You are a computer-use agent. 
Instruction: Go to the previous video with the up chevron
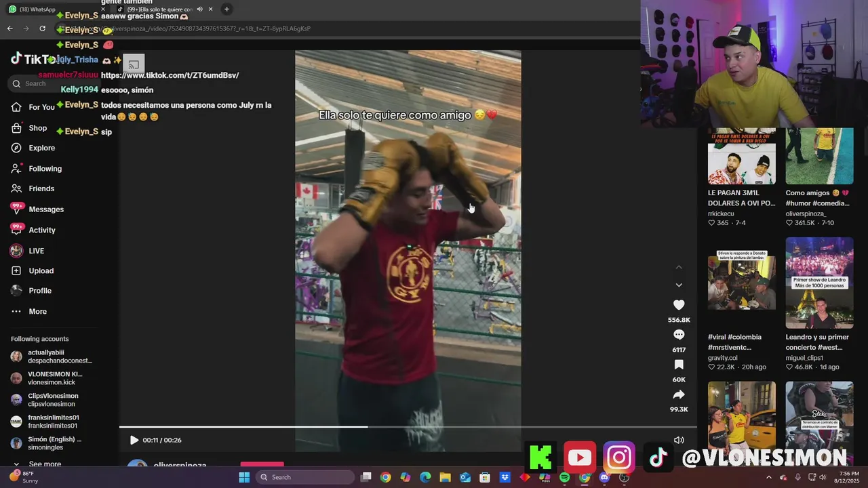(679, 267)
